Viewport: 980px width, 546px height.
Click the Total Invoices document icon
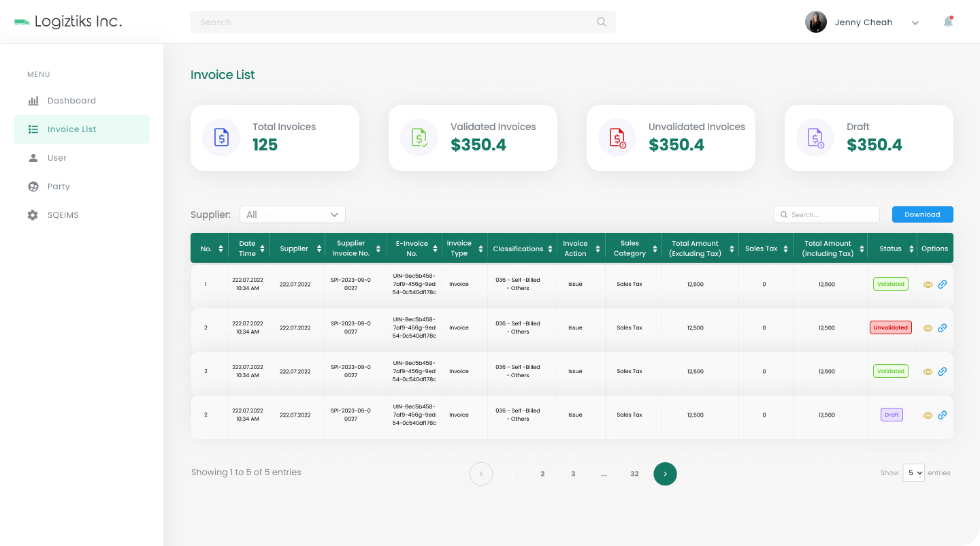[x=221, y=138]
